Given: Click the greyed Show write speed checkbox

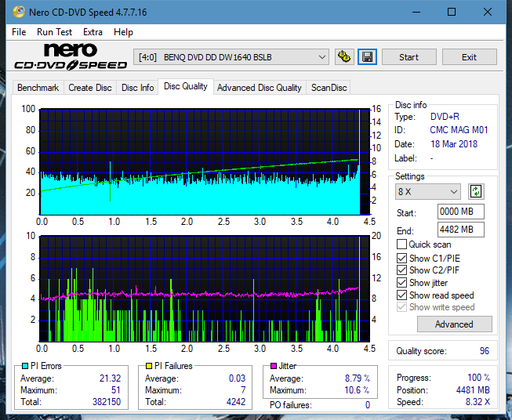Looking at the screenshot, I should [x=401, y=307].
